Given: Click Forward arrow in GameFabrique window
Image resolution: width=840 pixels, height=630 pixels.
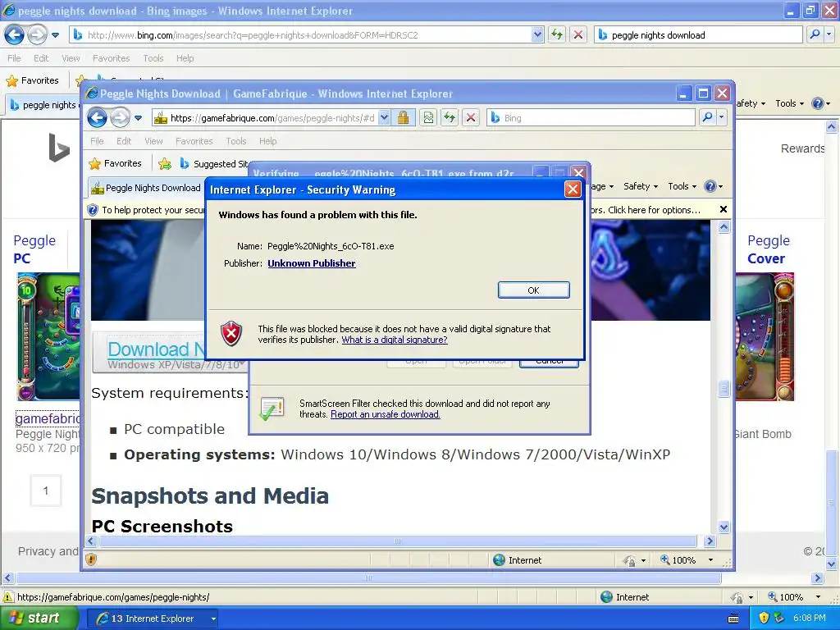Looking at the screenshot, I should point(120,118).
